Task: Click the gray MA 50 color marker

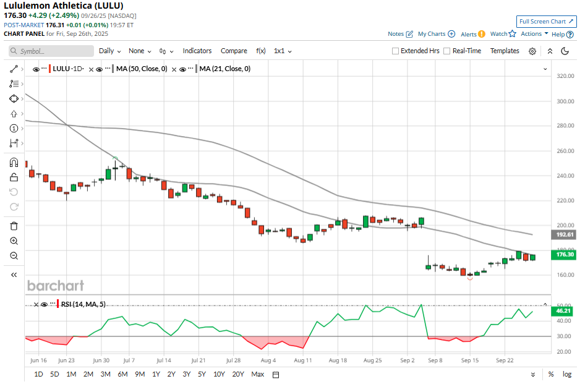Action: click(x=113, y=69)
